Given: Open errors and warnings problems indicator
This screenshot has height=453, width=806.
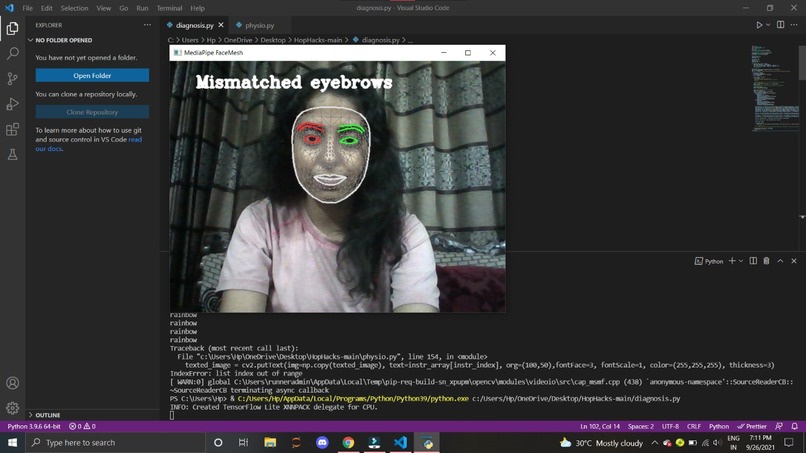Looking at the screenshot, I should (x=82, y=426).
